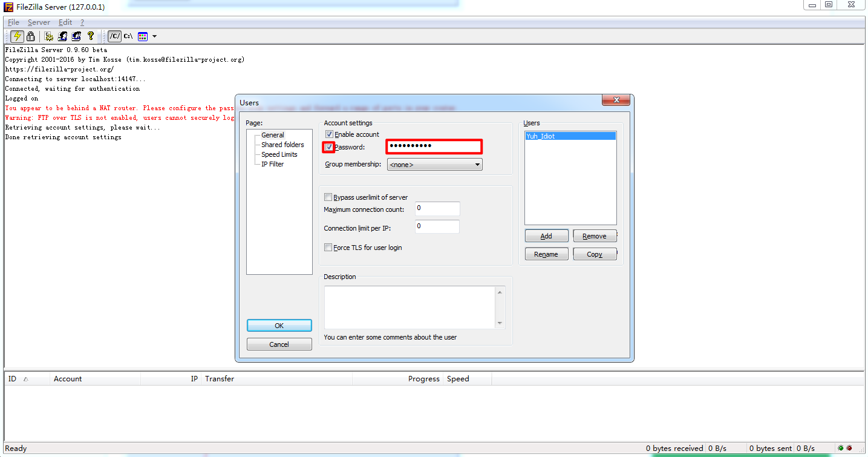868x457 pixels.
Task: Click the green activity LED in status bar
Action: click(841, 449)
